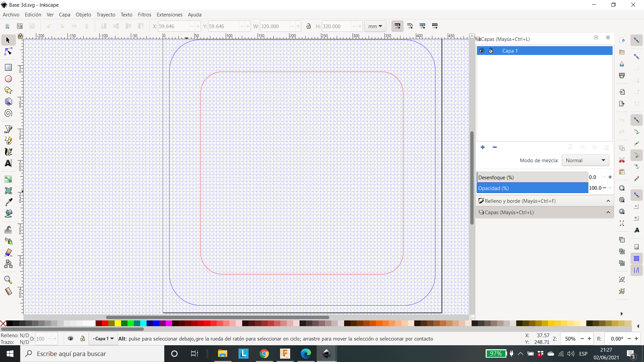Image resolution: width=644 pixels, height=362 pixels.
Task: Select the Zoom tool
Action: 7,279
